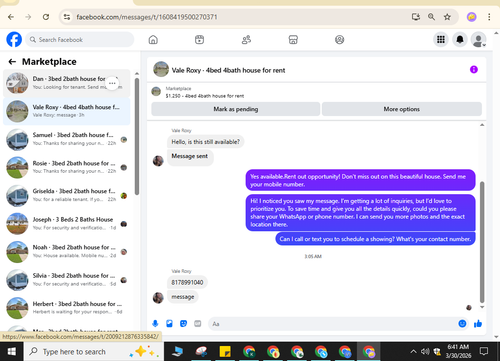Image resolution: width=500 pixels, height=361 pixels.
Task: Click the chat scroll down arrow
Action: point(482,307)
